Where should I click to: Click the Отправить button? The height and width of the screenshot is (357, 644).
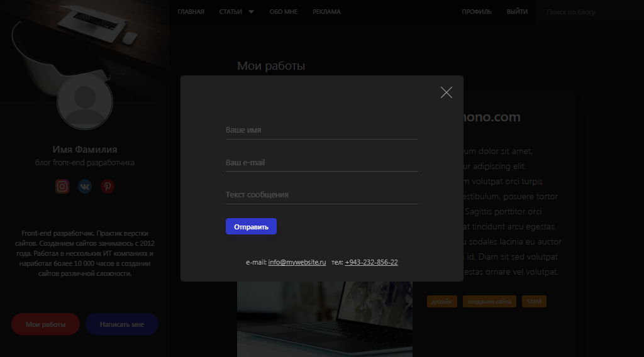[251, 226]
